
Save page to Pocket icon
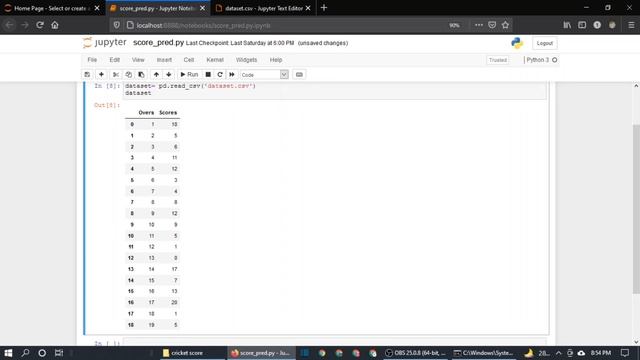(x=492, y=25)
